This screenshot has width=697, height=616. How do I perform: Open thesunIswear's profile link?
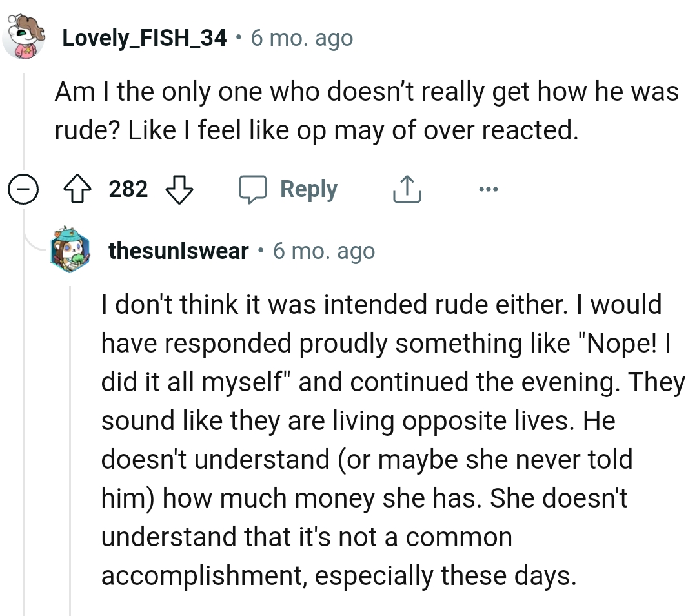point(179,251)
